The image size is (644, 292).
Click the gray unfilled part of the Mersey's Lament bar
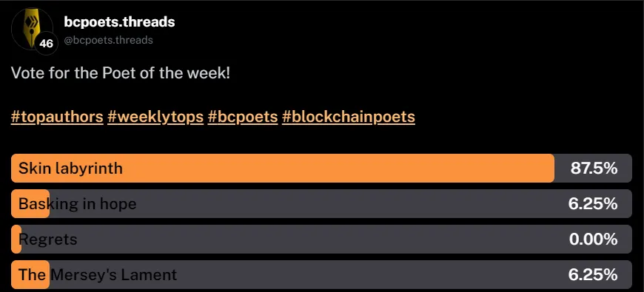[x=341, y=275]
